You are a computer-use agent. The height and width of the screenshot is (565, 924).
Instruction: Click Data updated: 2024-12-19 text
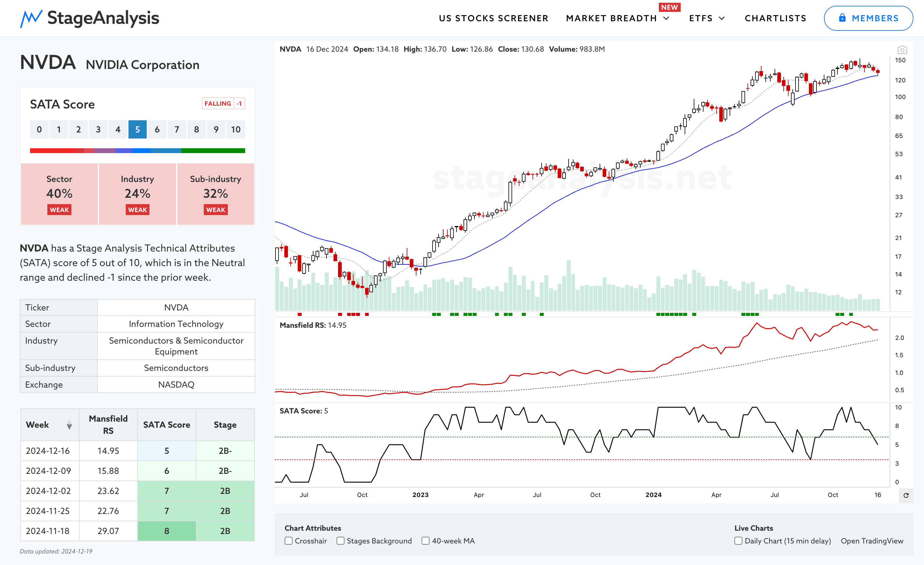(x=56, y=551)
